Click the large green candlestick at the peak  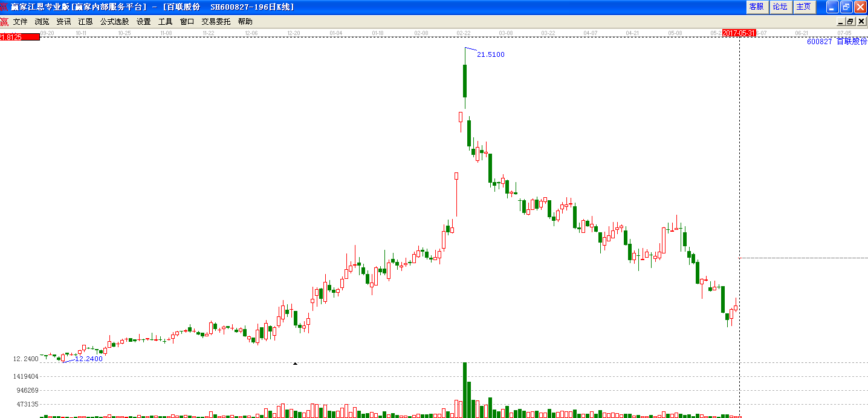pos(465,80)
